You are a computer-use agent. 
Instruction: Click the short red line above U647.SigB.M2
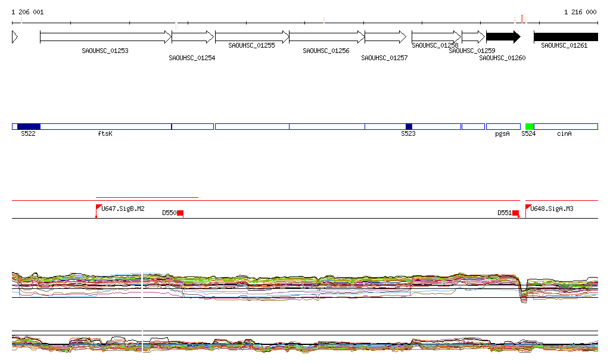pos(147,198)
